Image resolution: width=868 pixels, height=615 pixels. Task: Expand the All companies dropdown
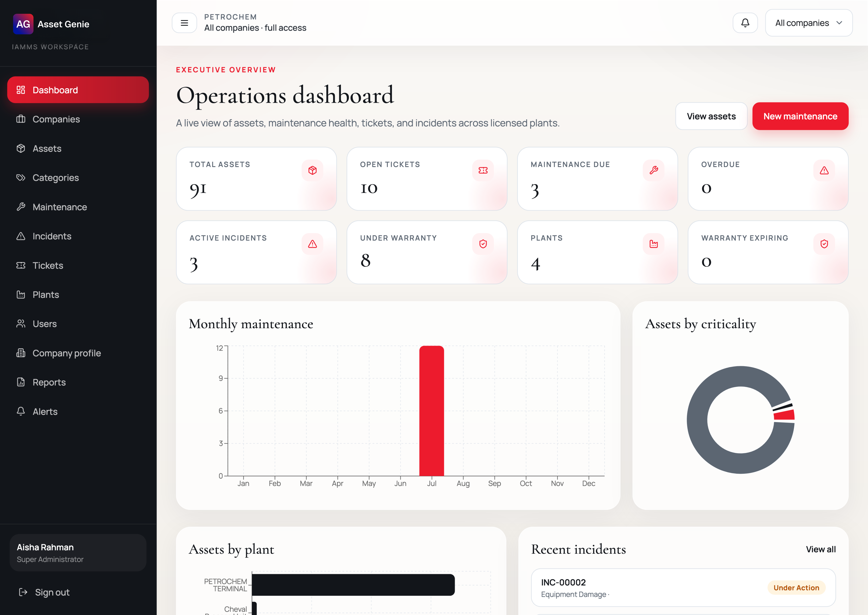tap(809, 23)
